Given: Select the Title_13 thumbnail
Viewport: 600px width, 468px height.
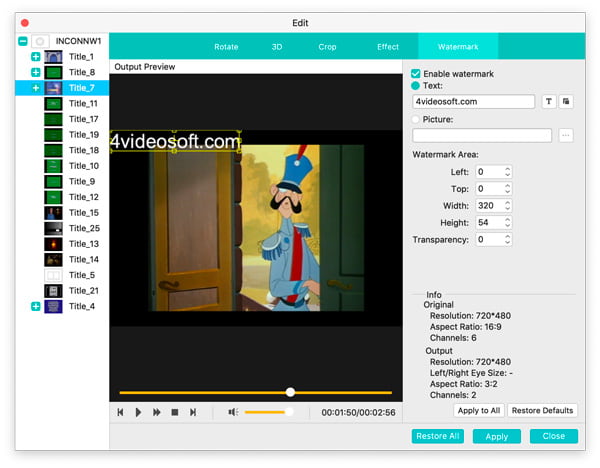Looking at the screenshot, I should point(53,244).
